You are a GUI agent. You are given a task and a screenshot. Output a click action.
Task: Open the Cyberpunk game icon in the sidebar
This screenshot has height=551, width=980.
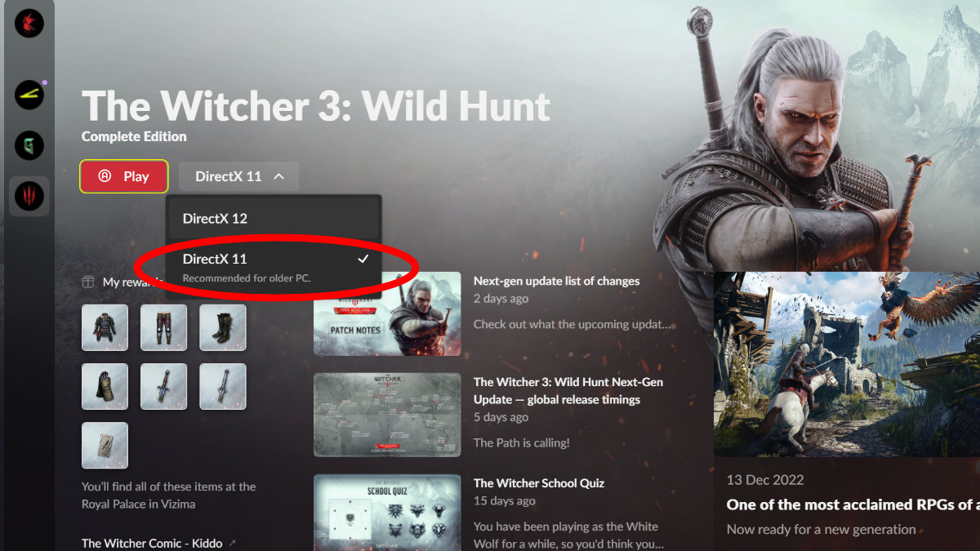pyautogui.click(x=29, y=96)
